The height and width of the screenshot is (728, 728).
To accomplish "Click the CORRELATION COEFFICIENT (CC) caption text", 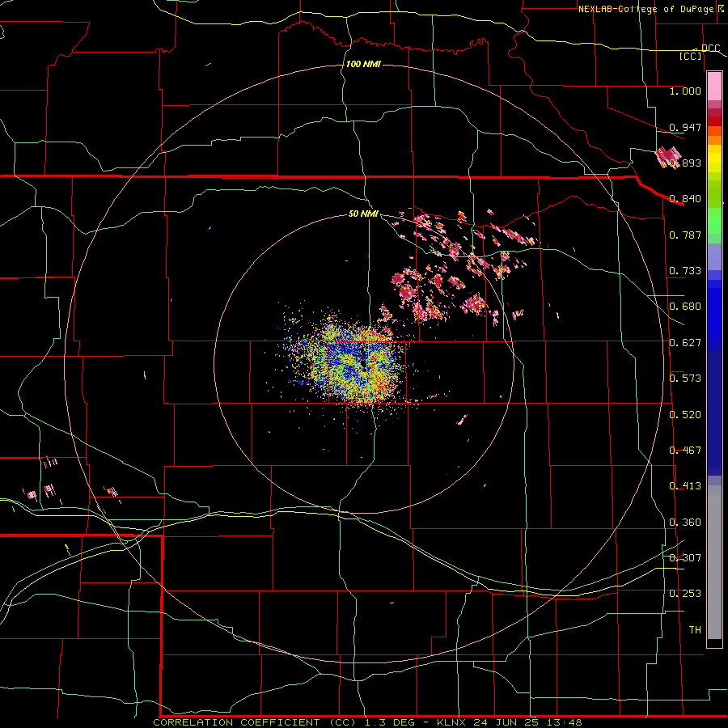I will [x=255, y=722].
